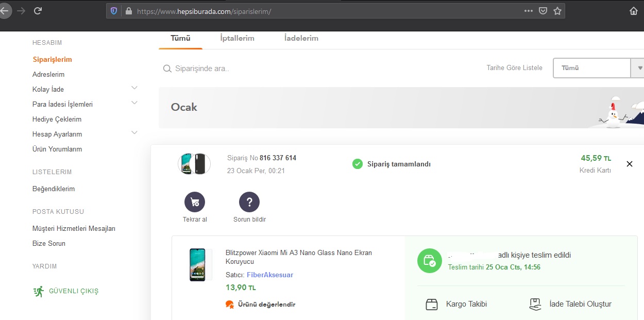This screenshot has width=644, height=320.
Task: Switch to the İptallerim tab
Action: point(237,38)
